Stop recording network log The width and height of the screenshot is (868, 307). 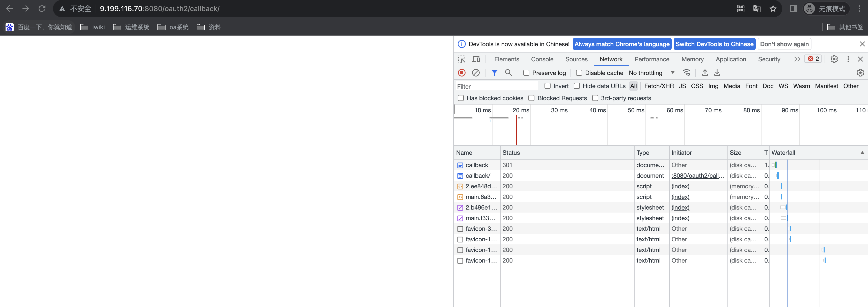click(461, 73)
